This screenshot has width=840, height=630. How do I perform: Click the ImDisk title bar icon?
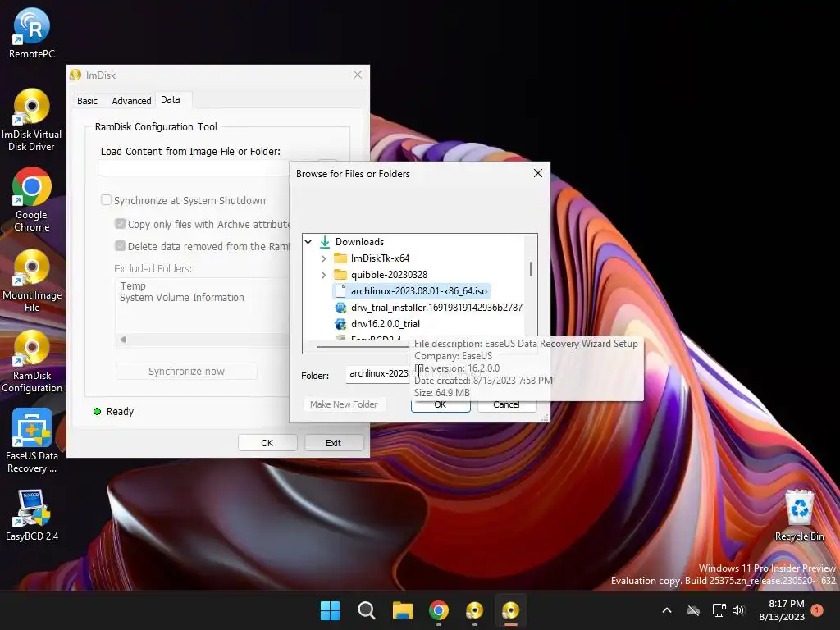[x=75, y=75]
